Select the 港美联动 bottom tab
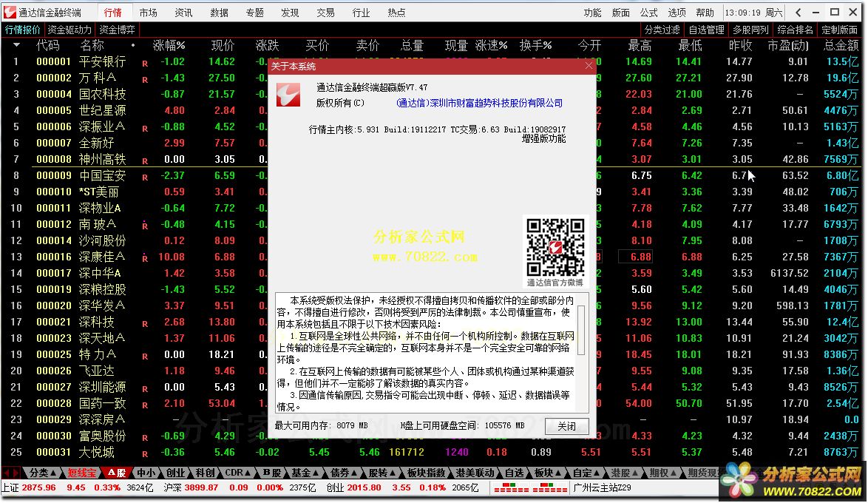The width and height of the screenshot is (868, 503). pos(475,473)
